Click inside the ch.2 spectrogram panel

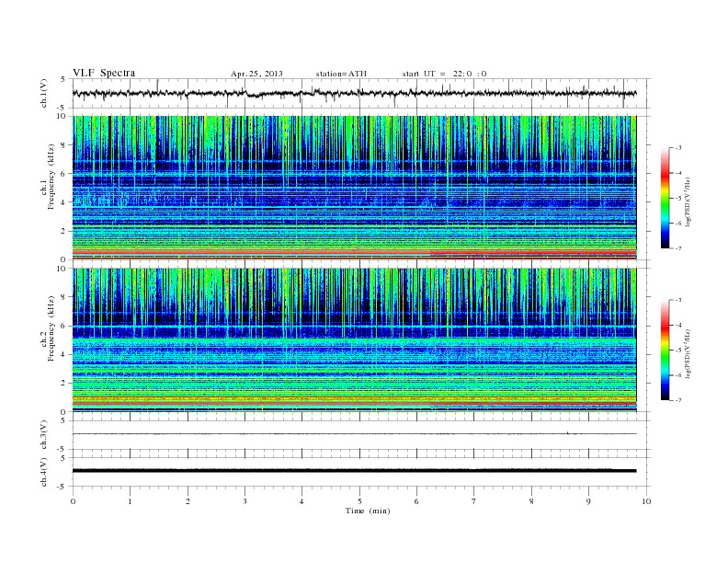coord(354,340)
